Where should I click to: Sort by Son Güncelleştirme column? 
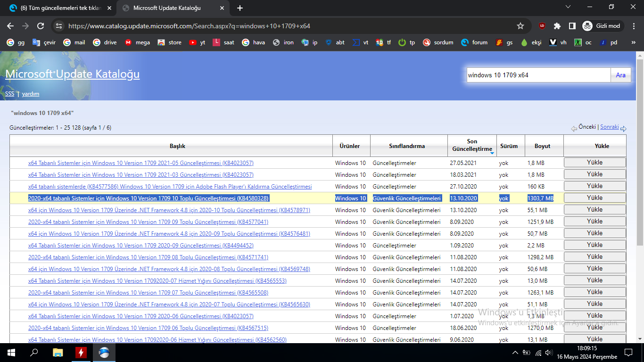(472, 145)
